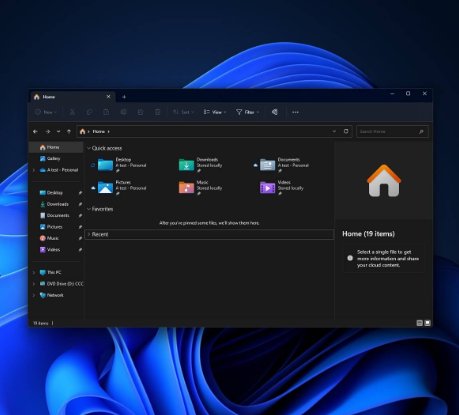
Task: Click the large Home icon in details pane
Action: 384,181
